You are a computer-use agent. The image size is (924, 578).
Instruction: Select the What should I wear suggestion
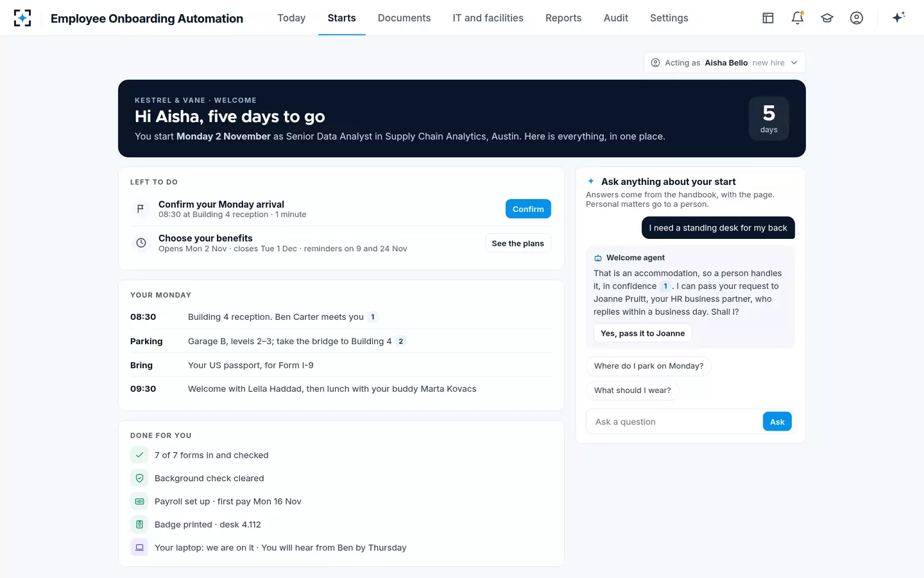coord(633,390)
